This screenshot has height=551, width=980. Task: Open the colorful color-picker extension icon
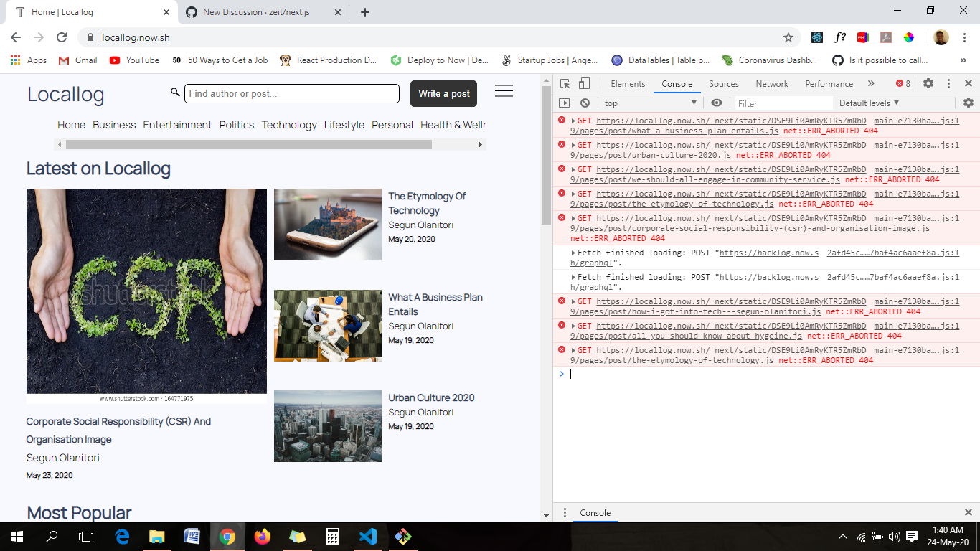(909, 37)
